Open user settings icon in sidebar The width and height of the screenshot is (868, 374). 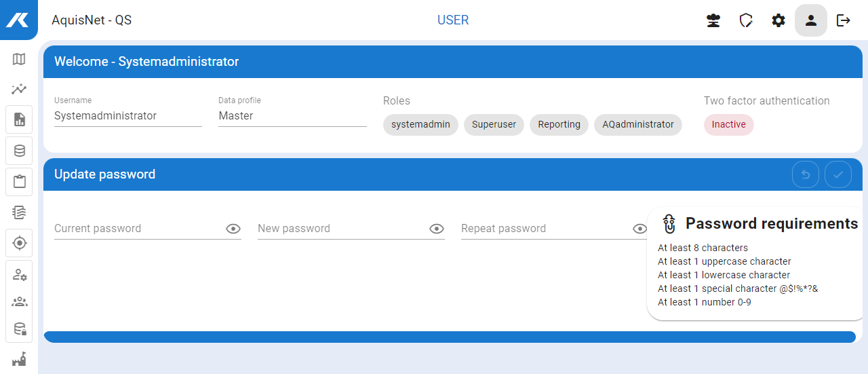pos(19,274)
